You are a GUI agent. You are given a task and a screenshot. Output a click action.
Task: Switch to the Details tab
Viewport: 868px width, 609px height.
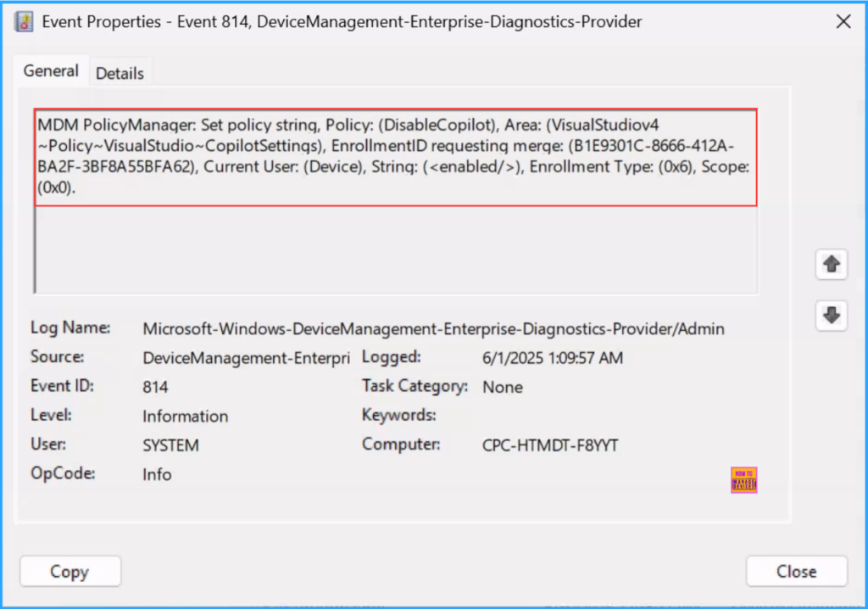pos(120,73)
